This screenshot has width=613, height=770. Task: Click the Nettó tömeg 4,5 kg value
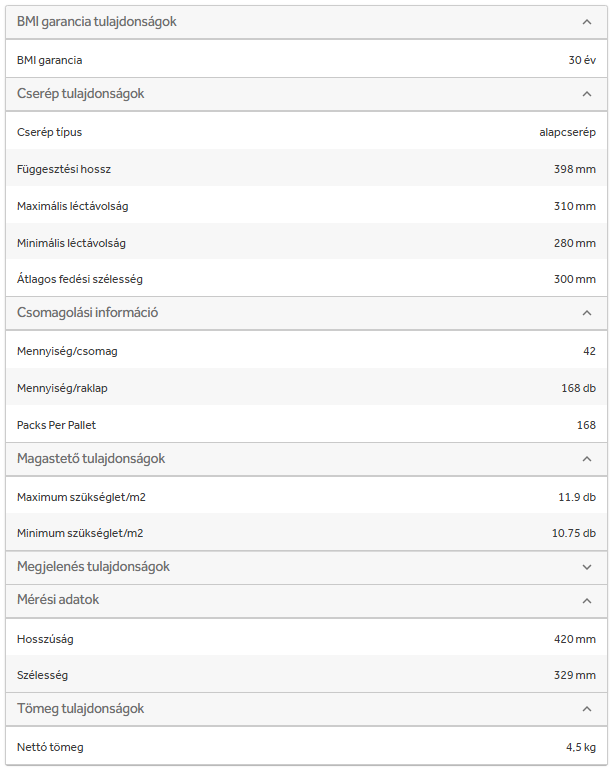580,747
